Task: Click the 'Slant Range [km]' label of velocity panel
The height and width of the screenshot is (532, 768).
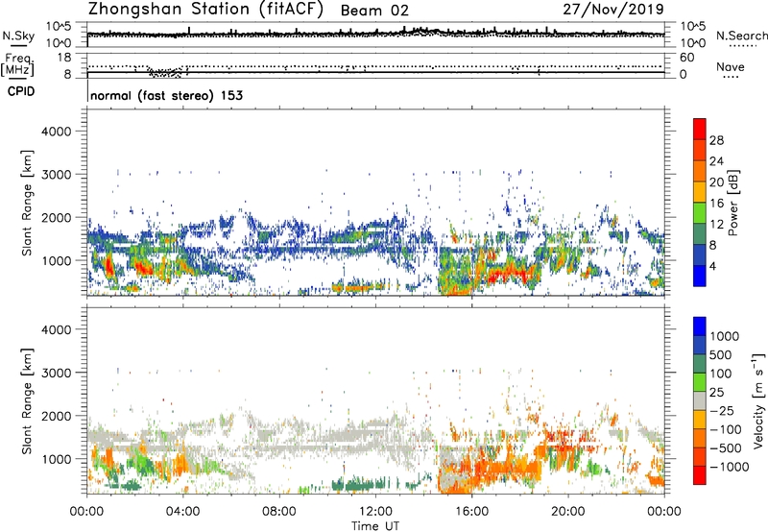Action: pos(27,400)
